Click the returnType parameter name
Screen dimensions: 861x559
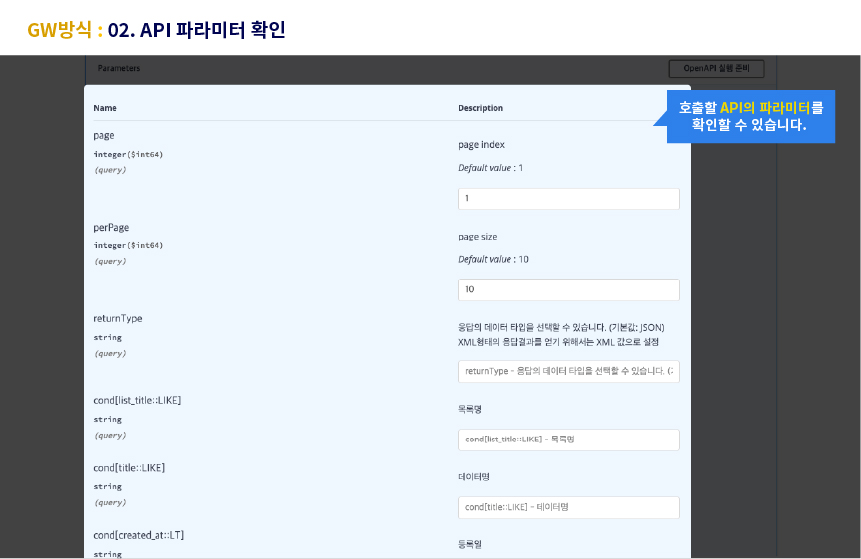[118, 319]
